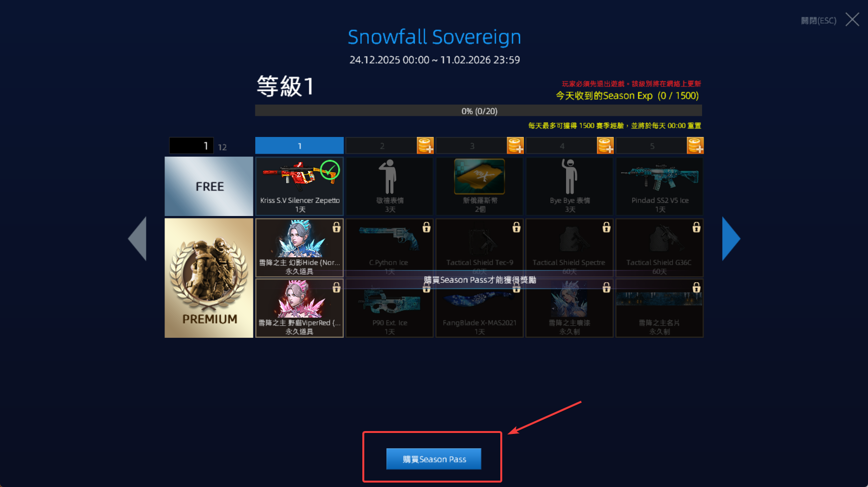Click the lock icon on C.Python Ice
Image resolution: width=868 pixels, height=487 pixels.
(427, 227)
